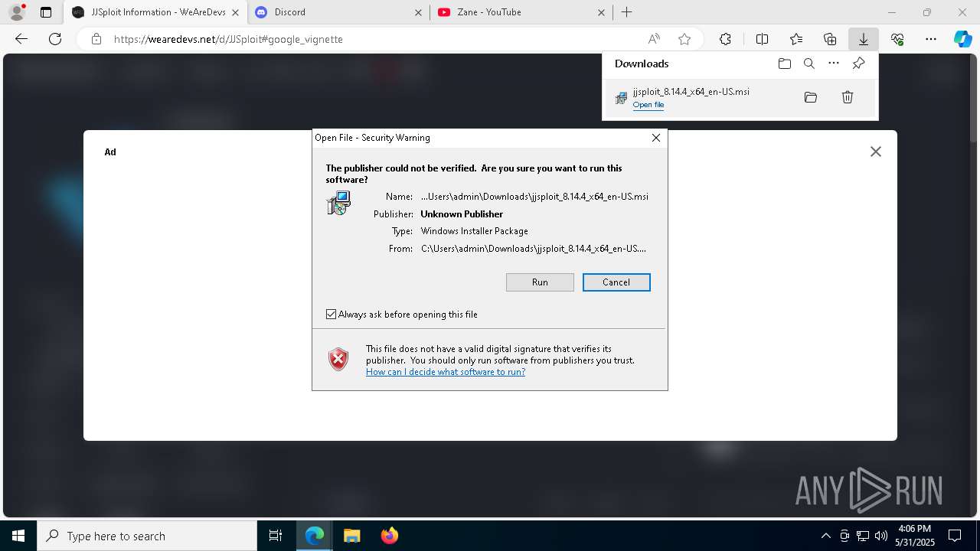Open the Windows Start menu
The height and width of the screenshot is (551, 980).
click(x=18, y=536)
